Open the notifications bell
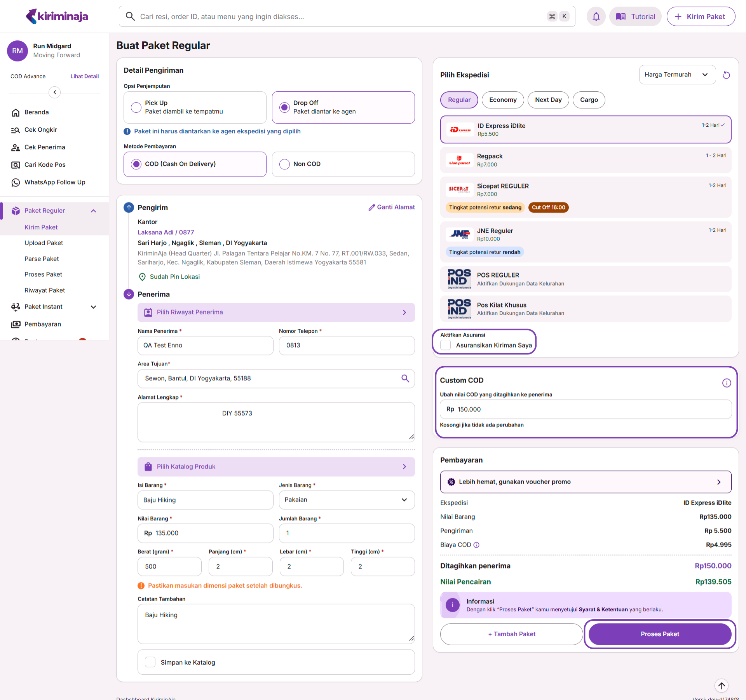The width and height of the screenshot is (746, 700). click(x=596, y=16)
